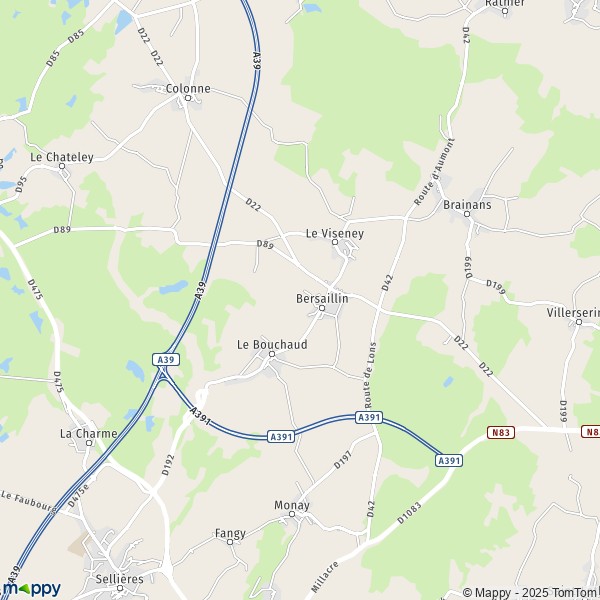Select the Bersaillin town marker
The height and width of the screenshot is (600, 600).
(x=322, y=308)
